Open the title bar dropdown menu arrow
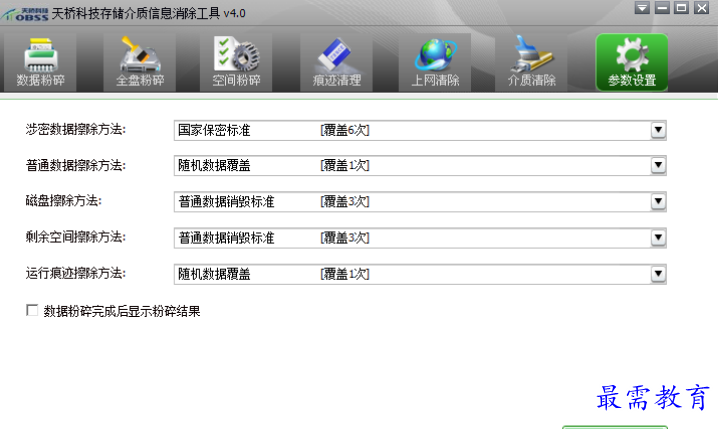 click(x=642, y=8)
